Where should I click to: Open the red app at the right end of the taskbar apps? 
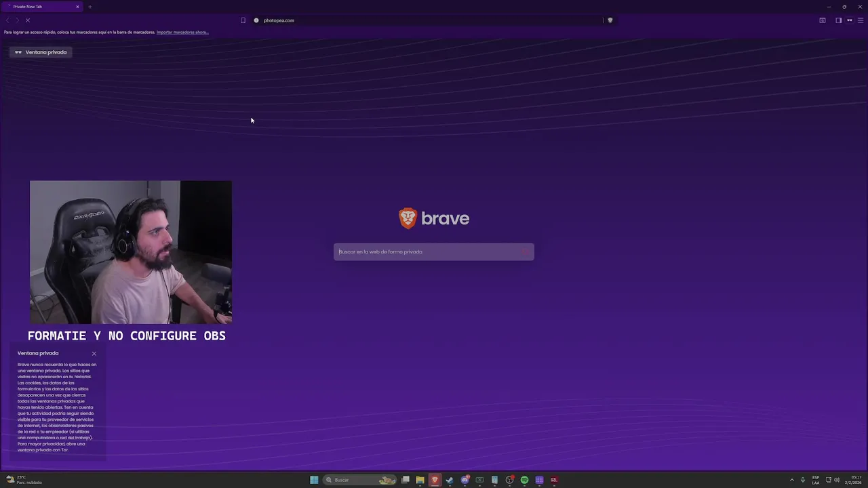point(554,480)
